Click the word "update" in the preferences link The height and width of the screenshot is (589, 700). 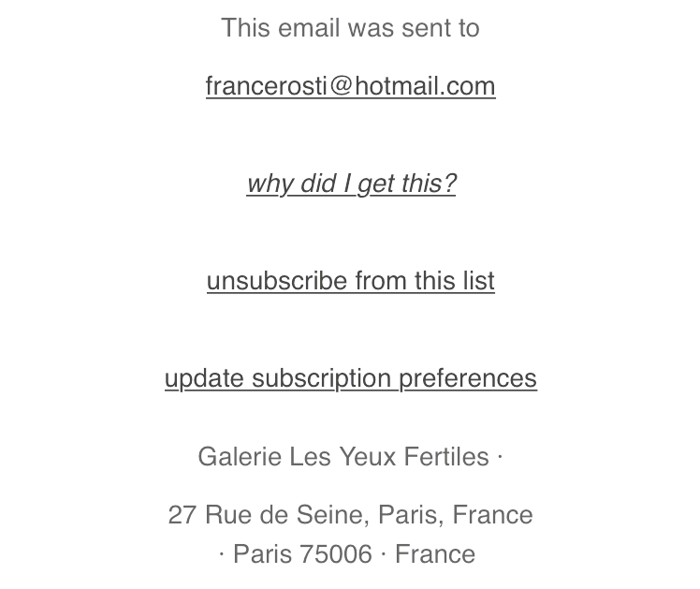click(x=204, y=378)
